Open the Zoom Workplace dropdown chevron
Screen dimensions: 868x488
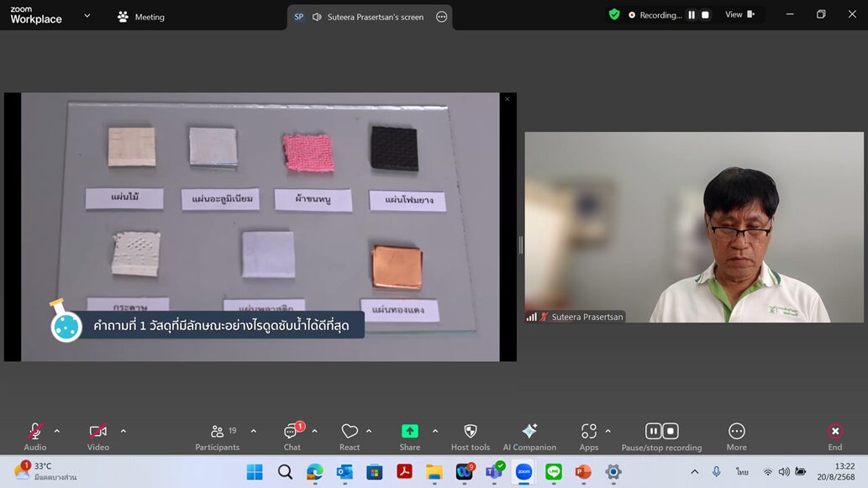click(87, 15)
